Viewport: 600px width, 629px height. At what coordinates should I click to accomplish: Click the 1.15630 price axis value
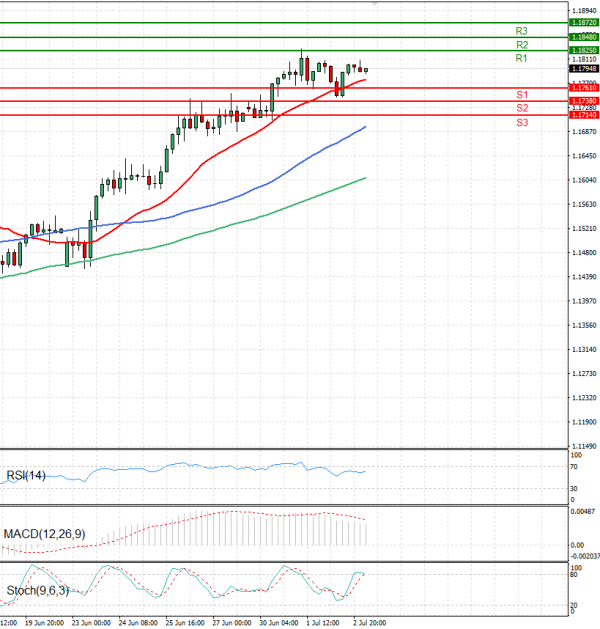pyautogui.click(x=584, y=205)
